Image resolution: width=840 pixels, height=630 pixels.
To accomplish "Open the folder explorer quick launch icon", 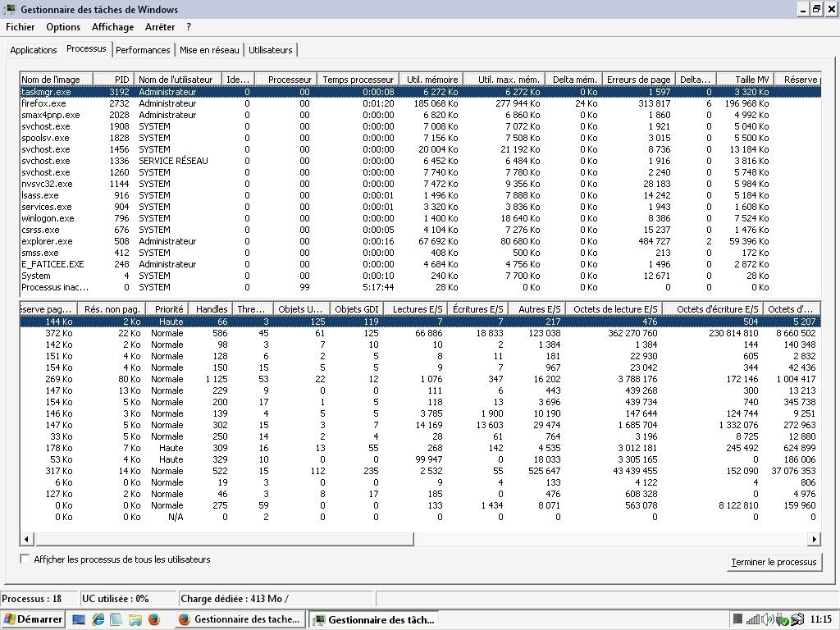I will click(x=135, y=619).
